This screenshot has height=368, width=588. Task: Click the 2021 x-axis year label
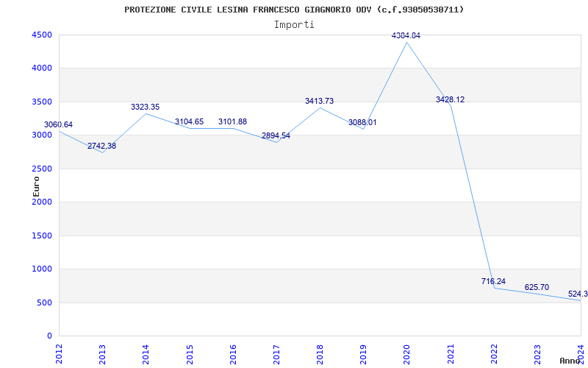pos(451,354)
